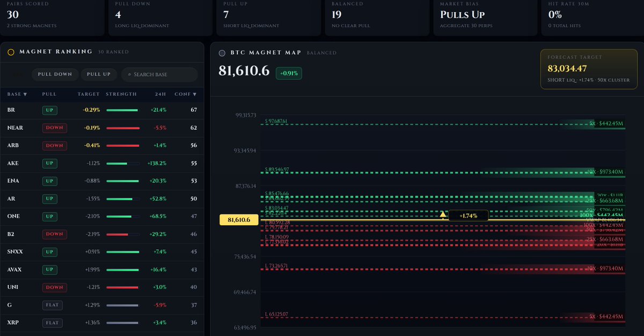
Task: Click the FLAT badge in the XRP row
Action: click(x=53, y=323)
